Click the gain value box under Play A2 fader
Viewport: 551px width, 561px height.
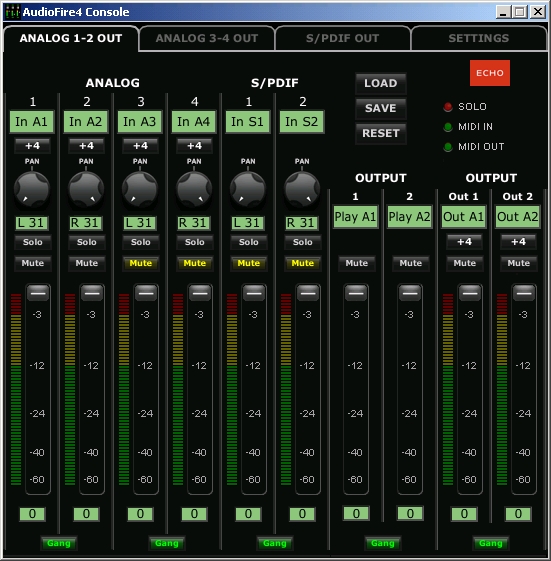point(410,513)
